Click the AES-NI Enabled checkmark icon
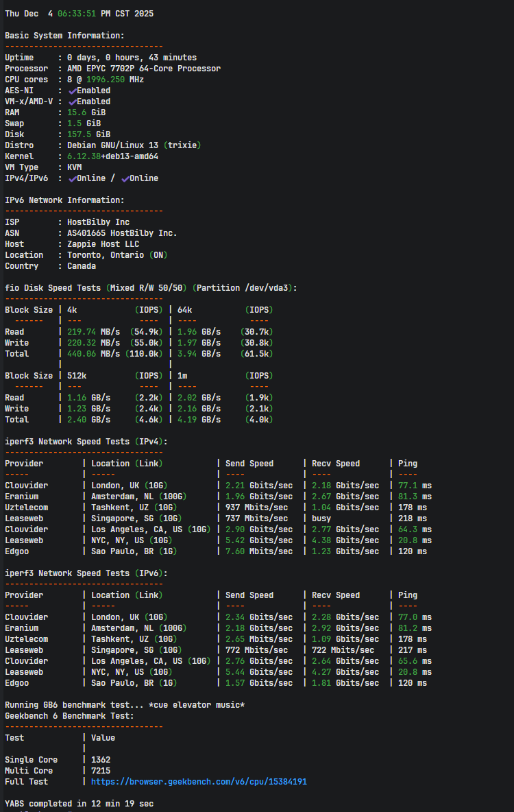Viewport: 514px width, 812px height. (72, 91)
